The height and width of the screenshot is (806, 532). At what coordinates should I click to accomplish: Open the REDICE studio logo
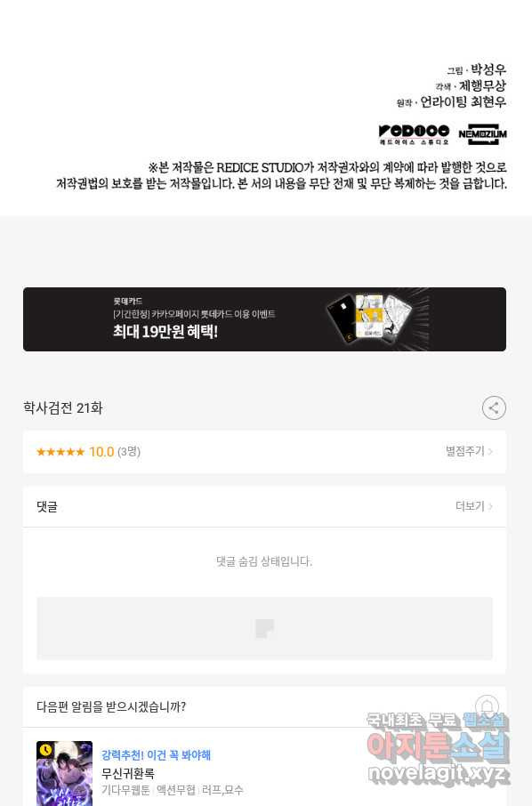pyautogui.click(x=415, y=134)
